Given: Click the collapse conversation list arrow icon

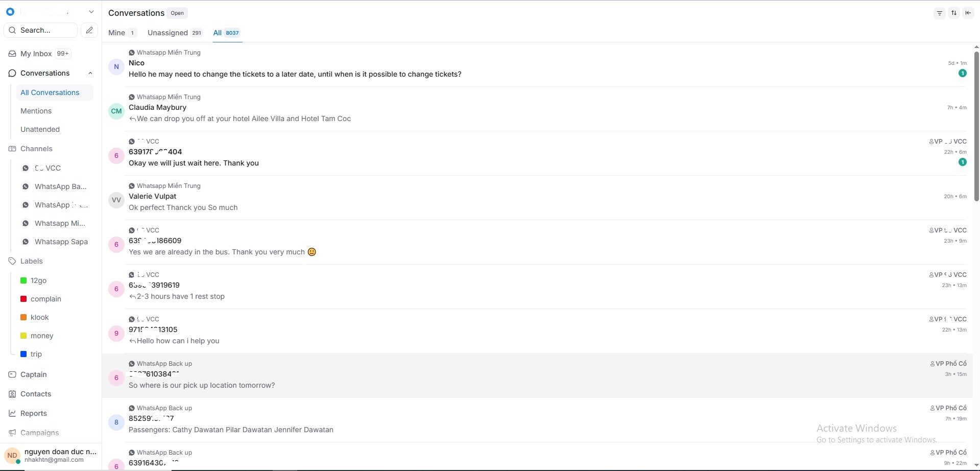Looking at the screenshot, I should click(968, 13).
